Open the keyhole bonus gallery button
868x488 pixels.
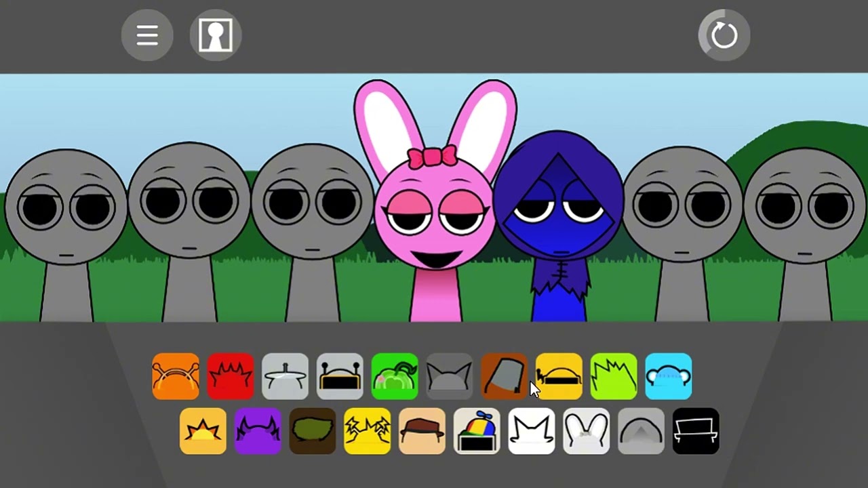tap(216, 35)
